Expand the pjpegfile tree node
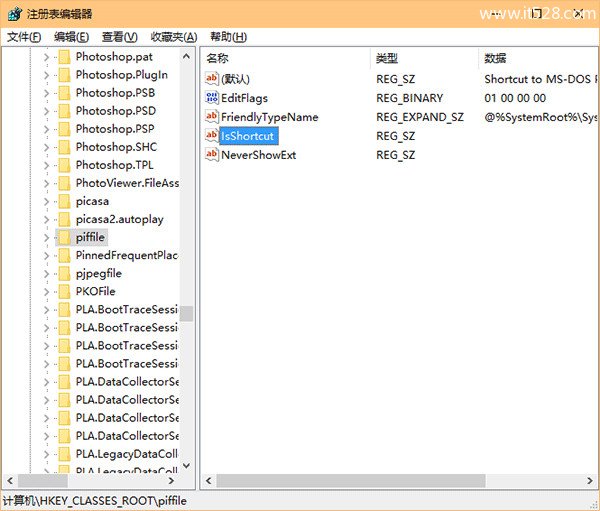The image size is (600, 511). (46, 273)
